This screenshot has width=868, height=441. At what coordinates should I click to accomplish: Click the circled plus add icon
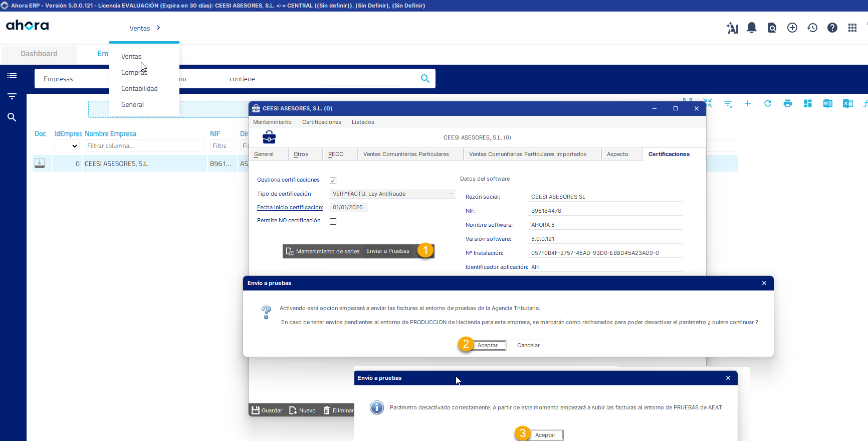tap(792, 28)
